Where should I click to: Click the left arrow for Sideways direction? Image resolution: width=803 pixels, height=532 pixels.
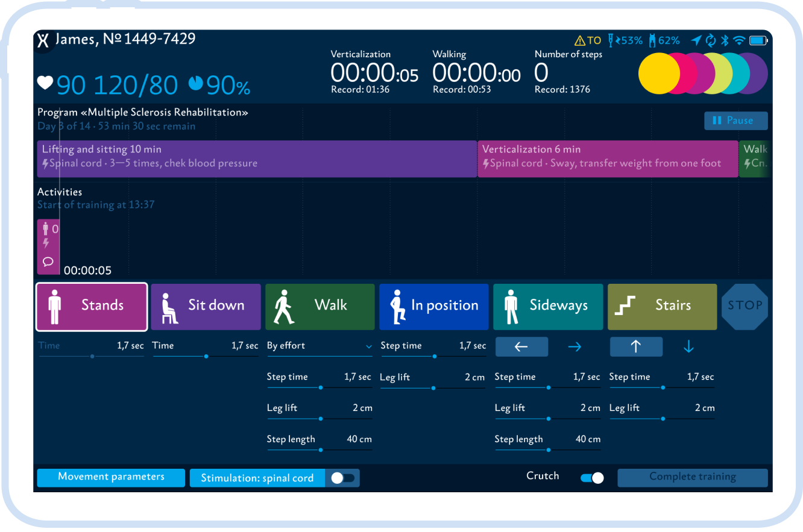521,347
